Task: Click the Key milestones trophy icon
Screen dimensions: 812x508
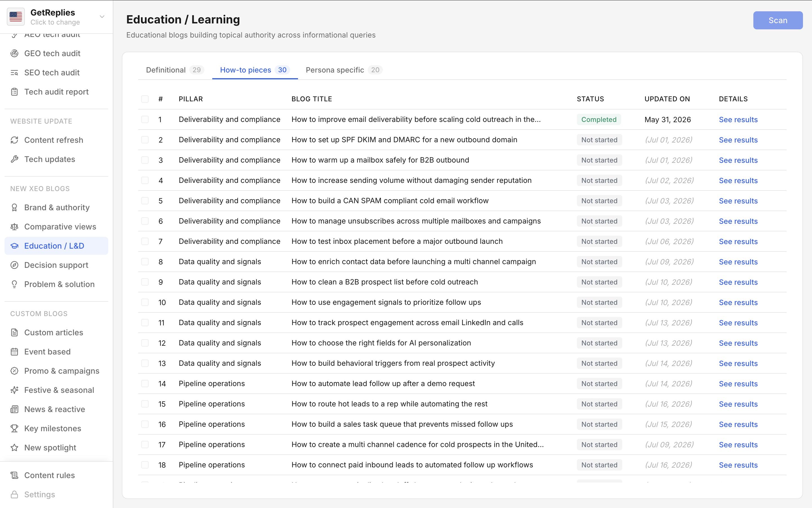Action: click(x=14, y=428)
